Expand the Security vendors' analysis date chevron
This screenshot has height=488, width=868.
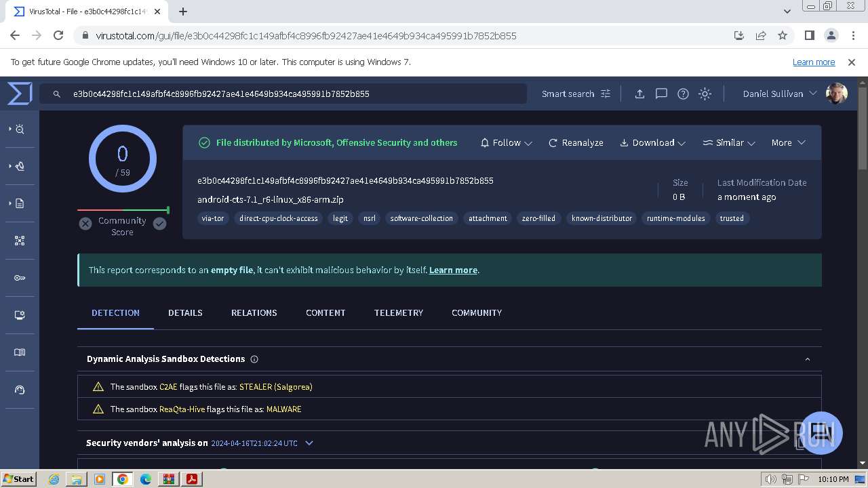(x=309, y=443)
